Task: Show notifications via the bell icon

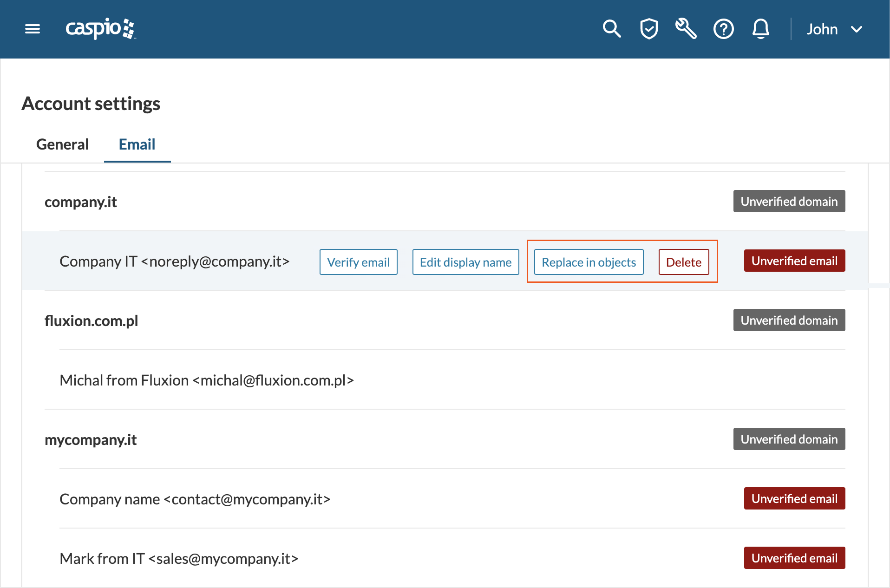Action: tap(760, 29)
